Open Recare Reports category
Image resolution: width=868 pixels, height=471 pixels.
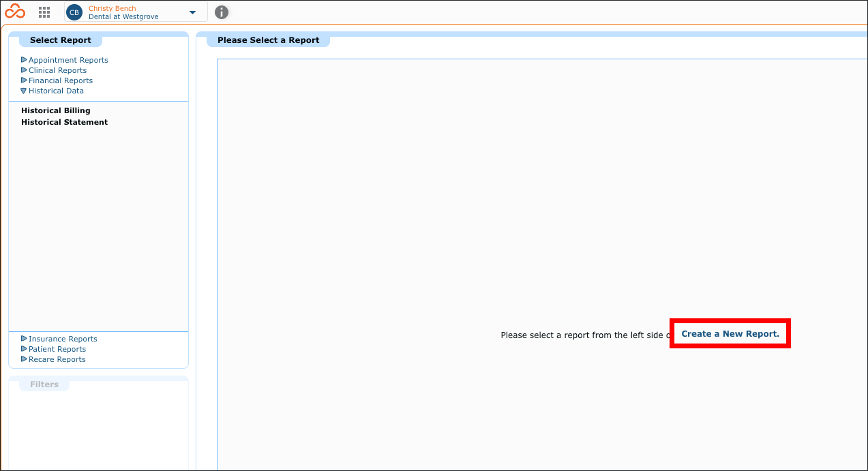[x=57, y=359]
